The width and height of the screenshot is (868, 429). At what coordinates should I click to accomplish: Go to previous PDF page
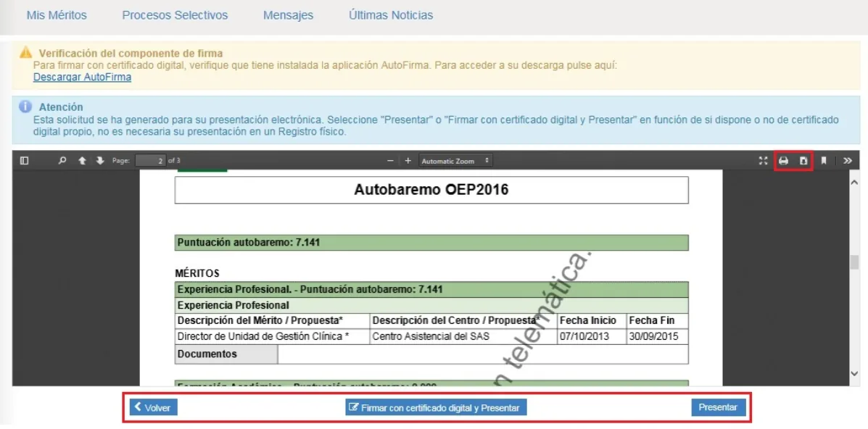point(82,161)
